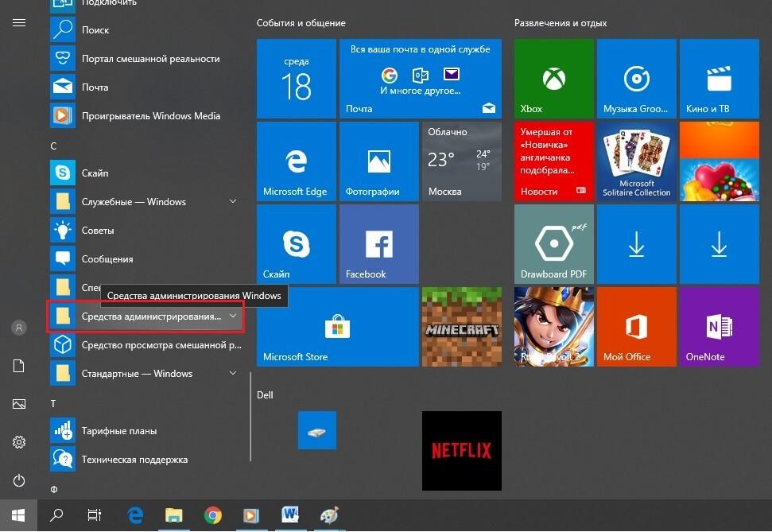Select the letter Т group header
This screenshot has height=532, width=772.
tap(53, 404)
